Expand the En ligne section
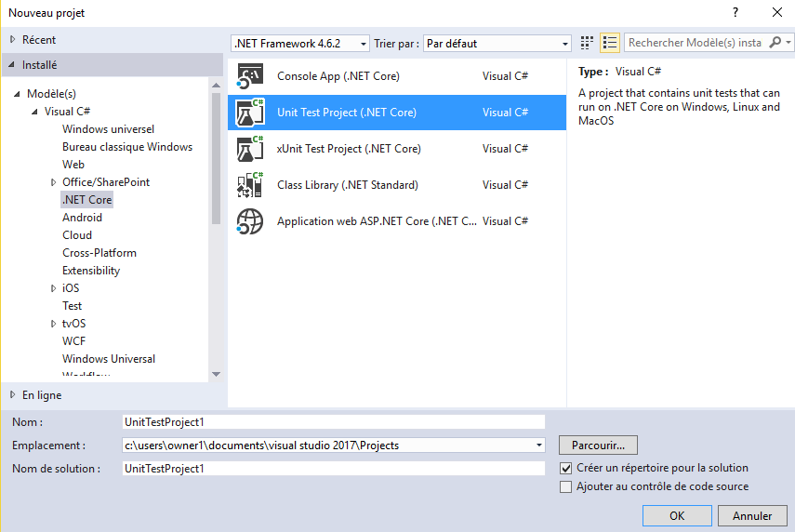This screenshot has height=532, width=795. click(x=12, y=395)
